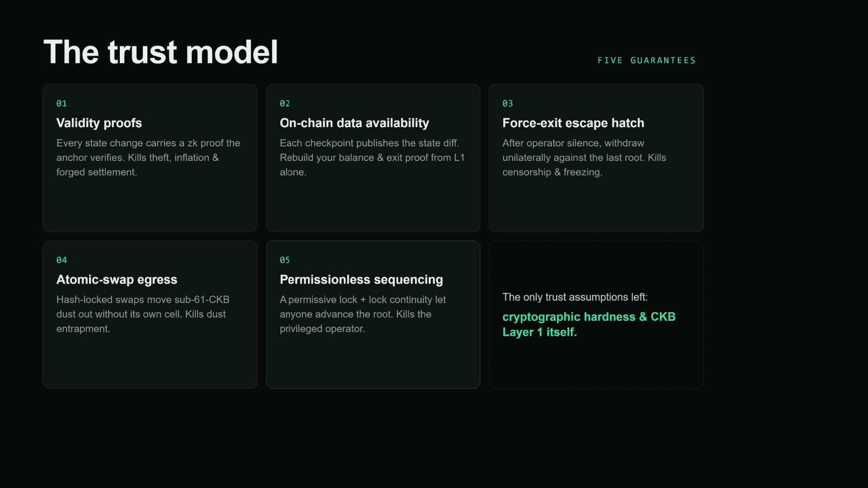Click the 02 number on data availability card

(285, 103)
